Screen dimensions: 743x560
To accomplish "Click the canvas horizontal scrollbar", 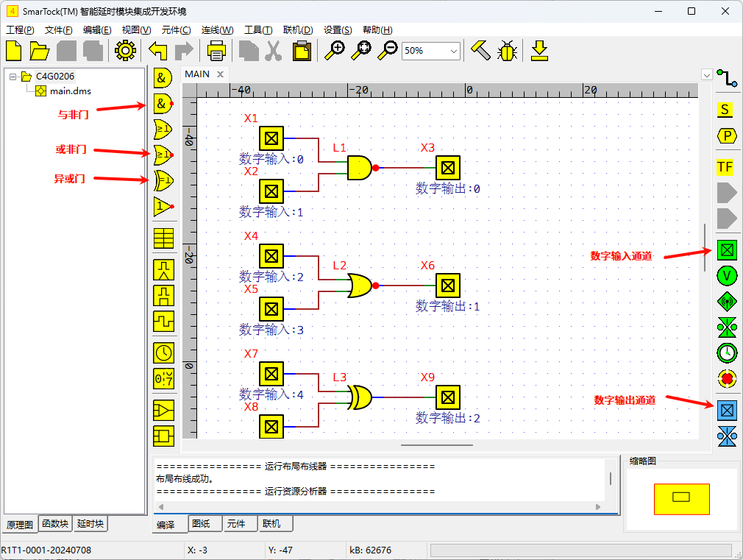I will (436, 445).
